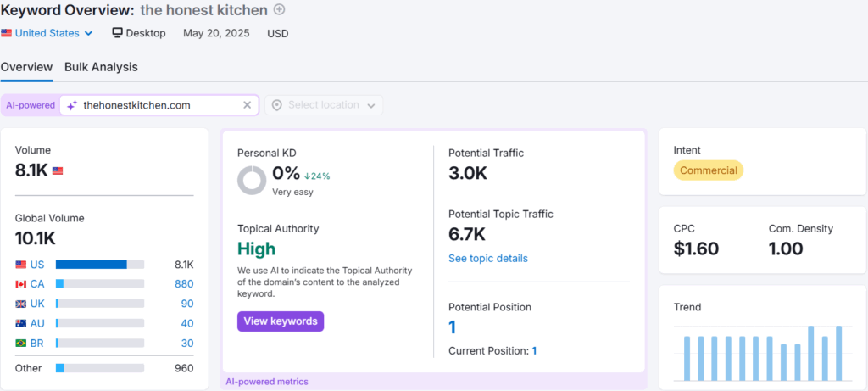Click the CA volume progress bar
Image resolution: width=868 pixels, height=391 pixels.
click(100, 284)
